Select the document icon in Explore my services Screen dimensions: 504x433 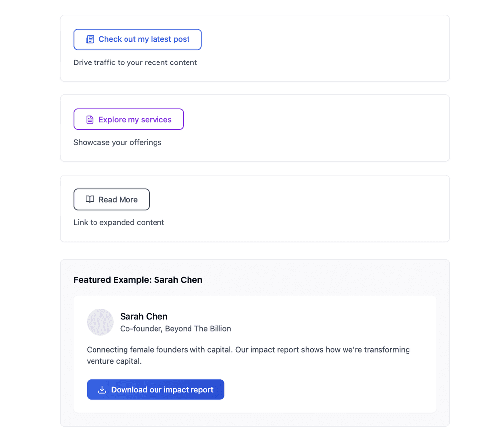[x=89, y=119]
